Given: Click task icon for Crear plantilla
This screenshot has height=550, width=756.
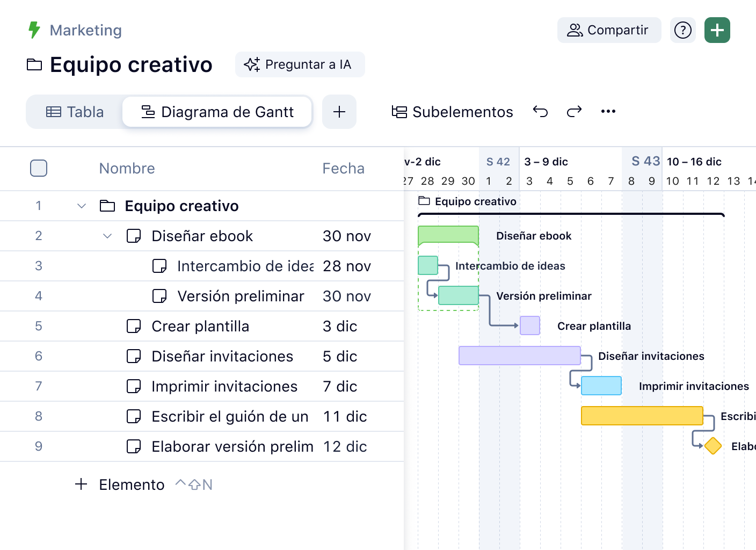Looking at the screenshot, I should pos(134,326).
